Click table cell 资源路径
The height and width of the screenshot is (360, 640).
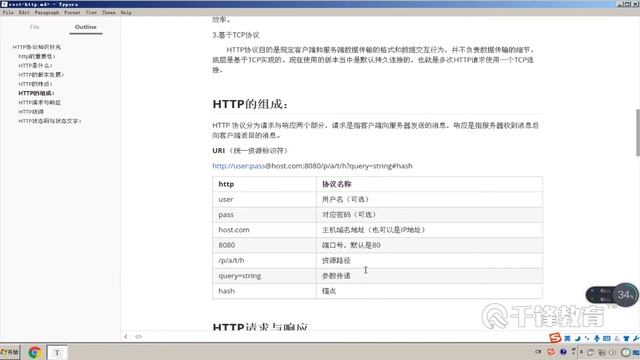pyautogui.click(x=429, y=260)
